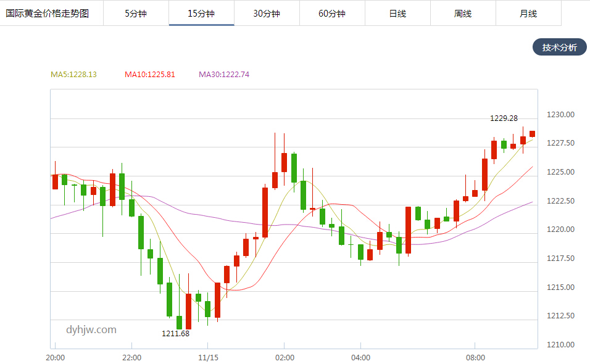Open the 30分钟 timeframe tab
The image size is (590, 364).
[x=267, y=13]
